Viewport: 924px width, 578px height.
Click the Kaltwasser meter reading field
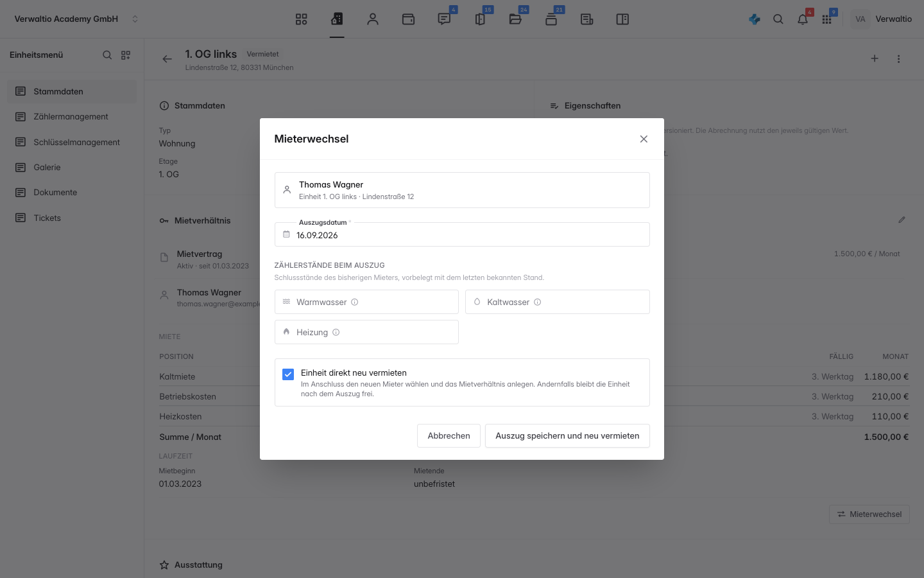[558, 302]
